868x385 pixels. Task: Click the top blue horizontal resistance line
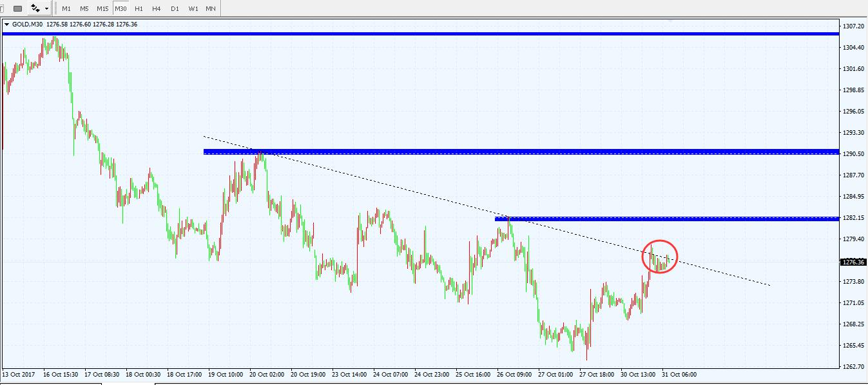419,34
